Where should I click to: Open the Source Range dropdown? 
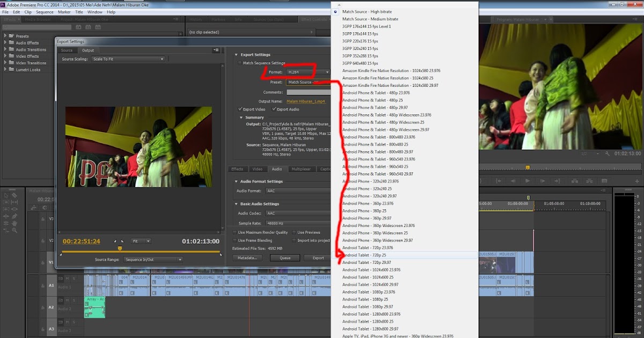click(x=153, y=260)
